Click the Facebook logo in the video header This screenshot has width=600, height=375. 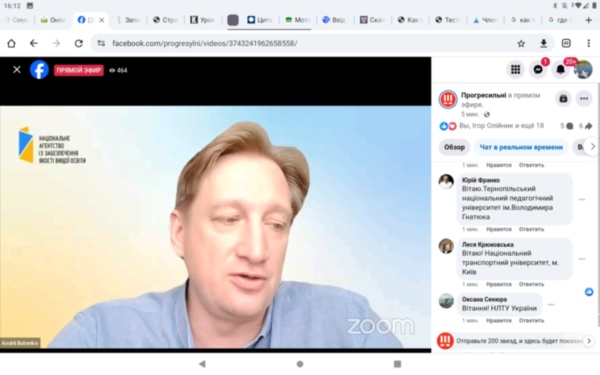pos(39,70)
